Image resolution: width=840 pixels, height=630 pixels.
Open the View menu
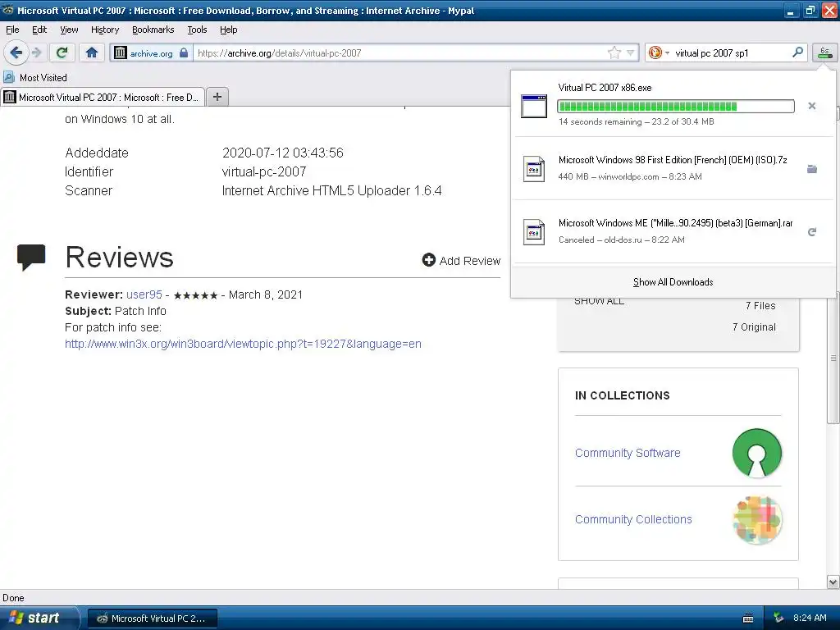pos(69,30)
